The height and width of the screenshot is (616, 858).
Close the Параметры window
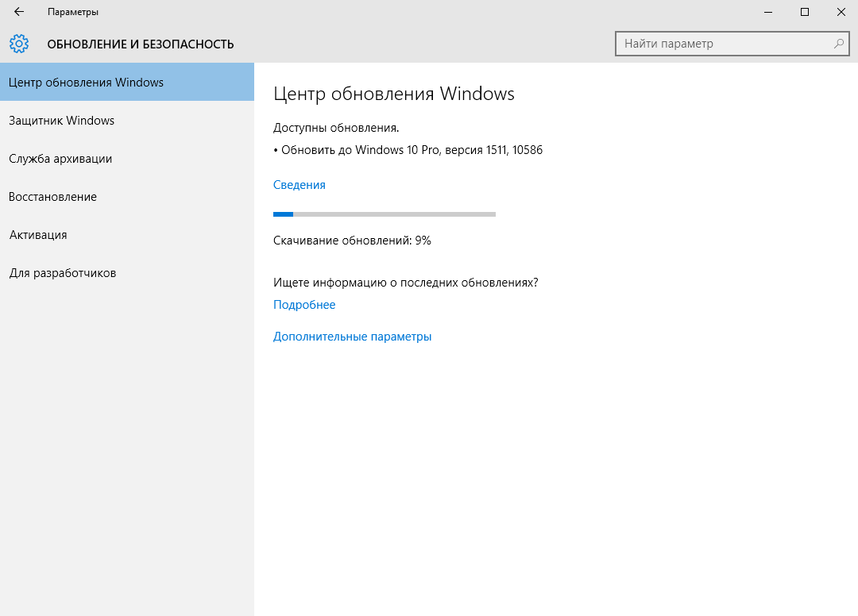pos(841,12)
